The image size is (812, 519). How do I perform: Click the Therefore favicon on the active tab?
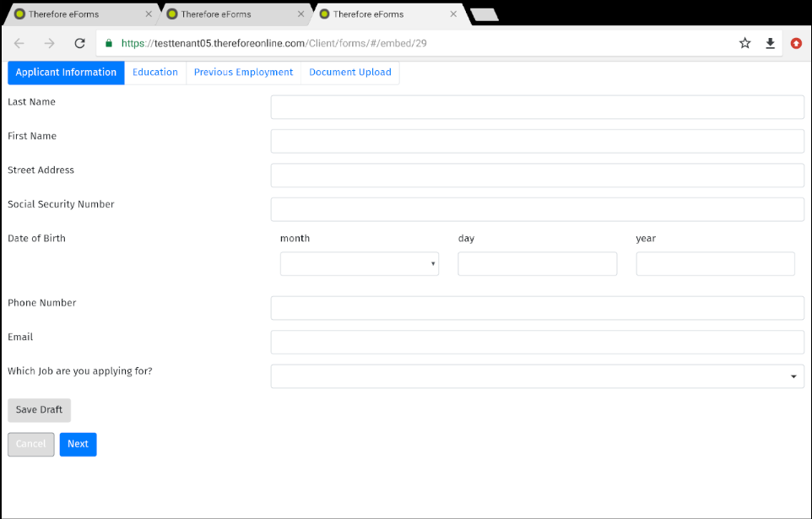(x=325, y=14)
